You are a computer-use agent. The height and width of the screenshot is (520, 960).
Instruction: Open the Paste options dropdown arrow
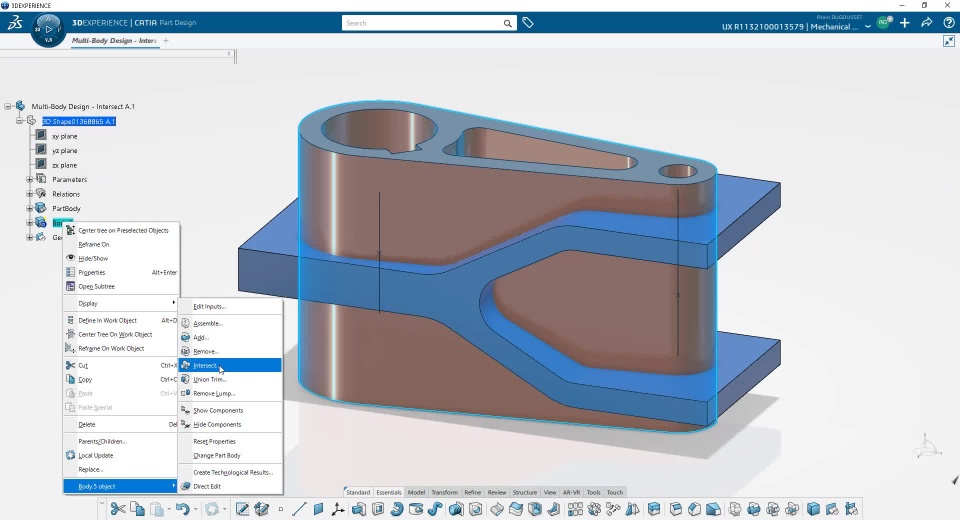click(x=169, y=510)
